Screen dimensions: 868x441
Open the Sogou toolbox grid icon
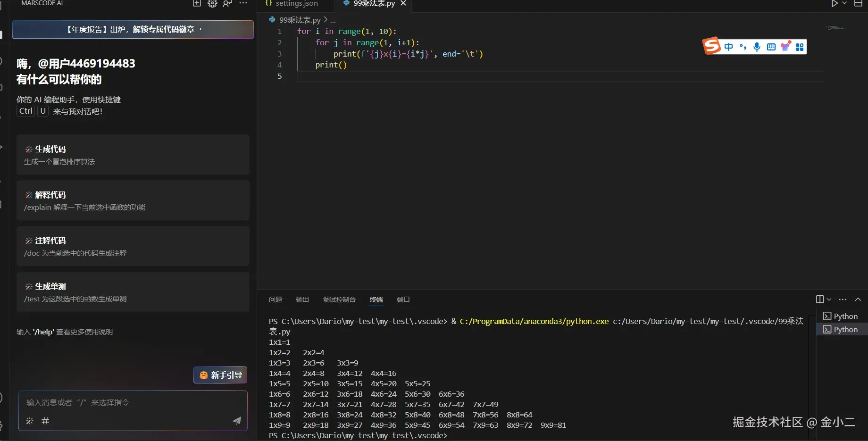click(x=799, y=47)
